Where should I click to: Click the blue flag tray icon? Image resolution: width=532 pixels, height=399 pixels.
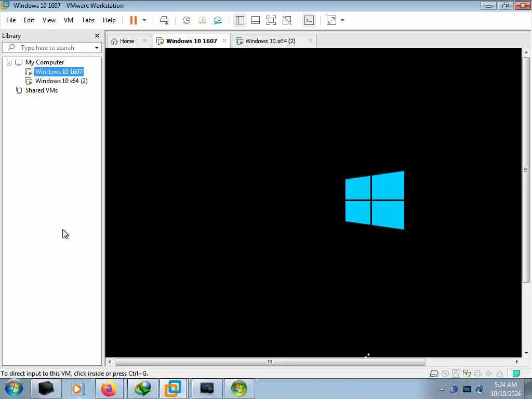[x=454, y=389]
